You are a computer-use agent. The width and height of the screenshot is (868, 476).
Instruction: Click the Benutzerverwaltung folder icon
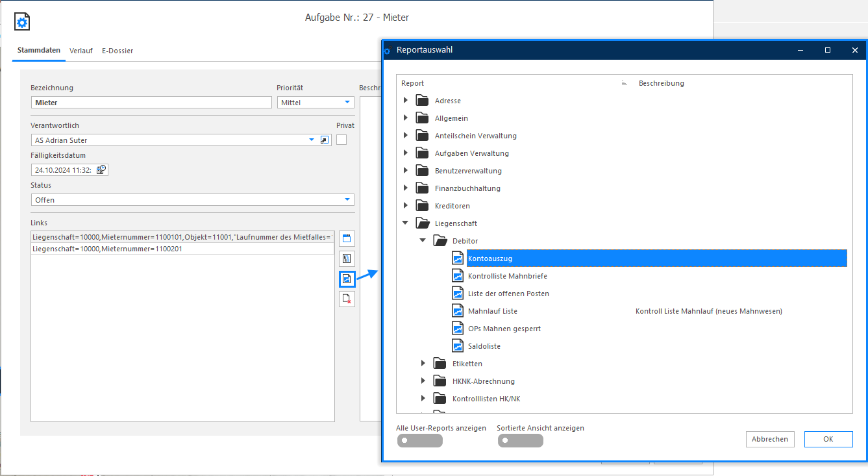(423, 171)
